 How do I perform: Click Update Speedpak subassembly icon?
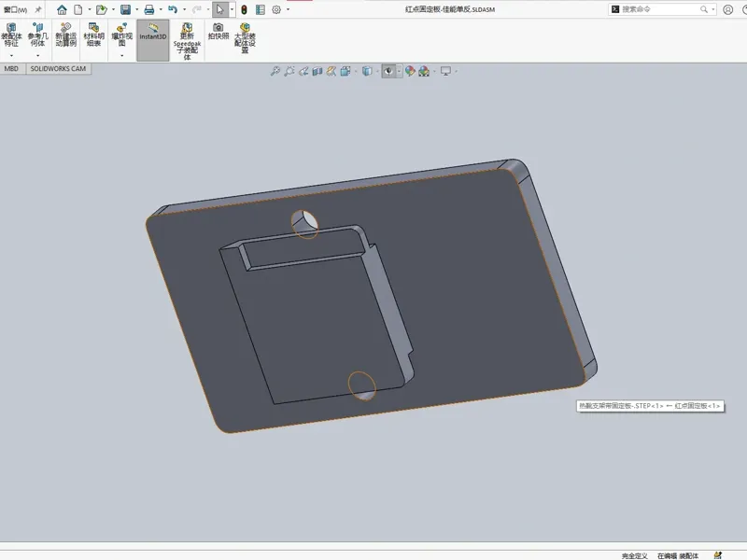(188, 41)
